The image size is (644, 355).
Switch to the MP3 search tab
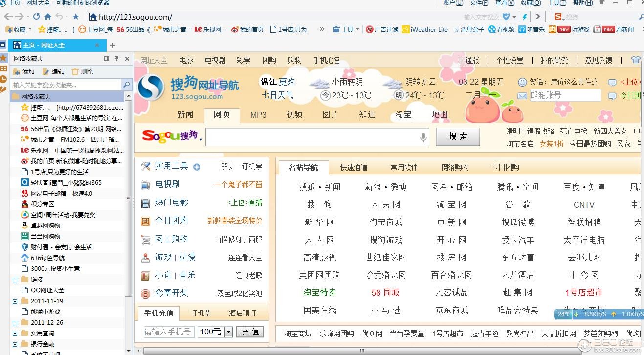(258, 115)
